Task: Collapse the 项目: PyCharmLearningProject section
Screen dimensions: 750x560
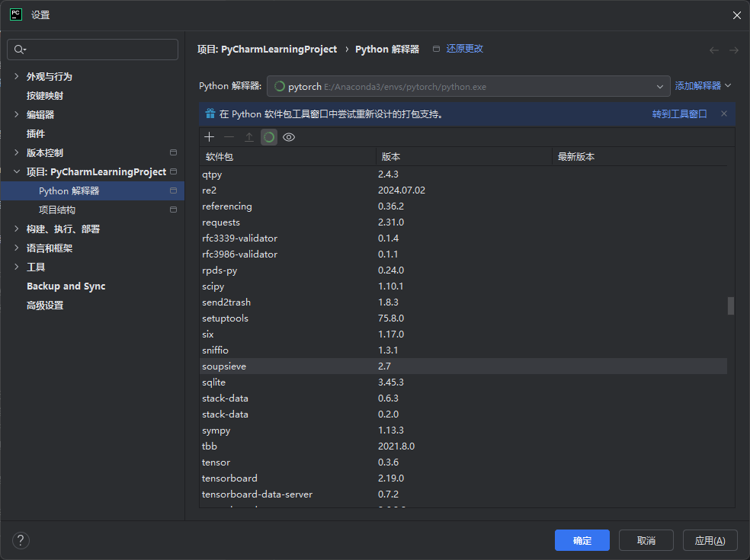Action: pyautogui.click(x=17, y=171)
